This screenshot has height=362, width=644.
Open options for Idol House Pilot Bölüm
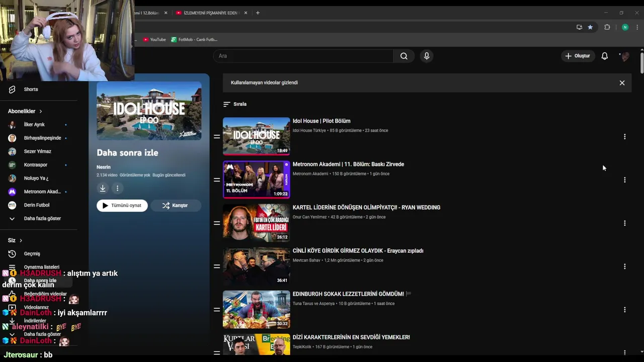tap(624, 136)
